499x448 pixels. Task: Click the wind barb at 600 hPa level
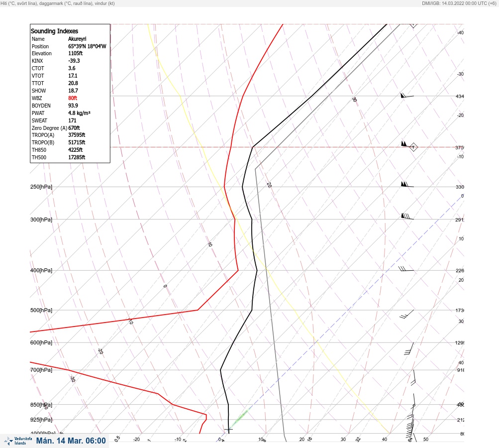pos(409,348)
